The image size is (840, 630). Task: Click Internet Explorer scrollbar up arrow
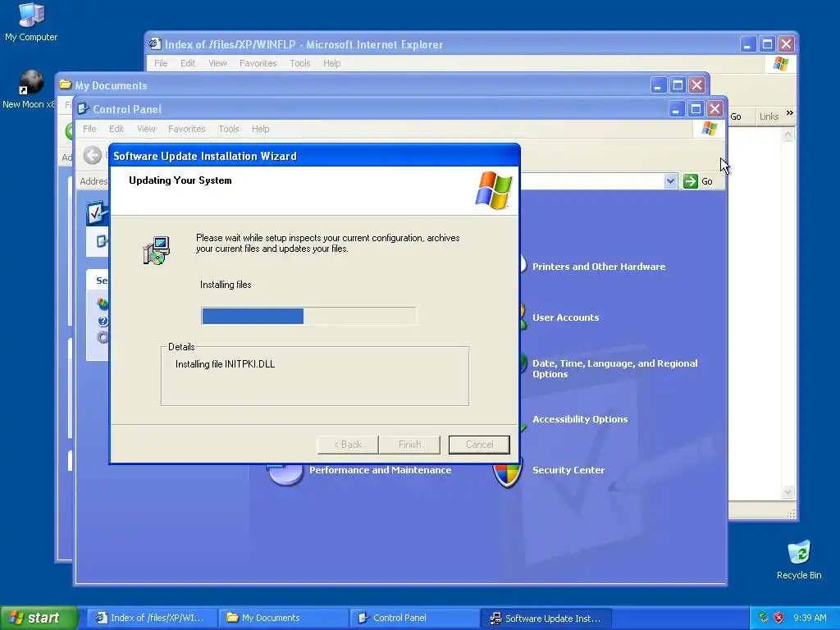[787, 135]
